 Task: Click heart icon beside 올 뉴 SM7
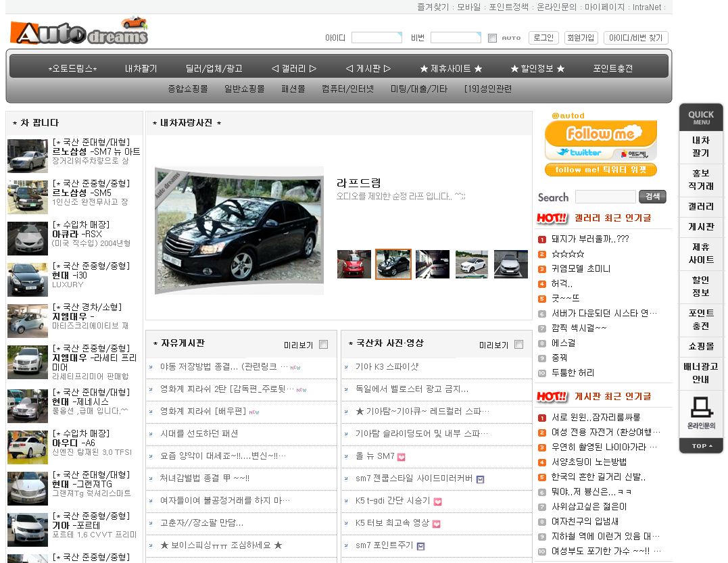click(x=402, y=457)
